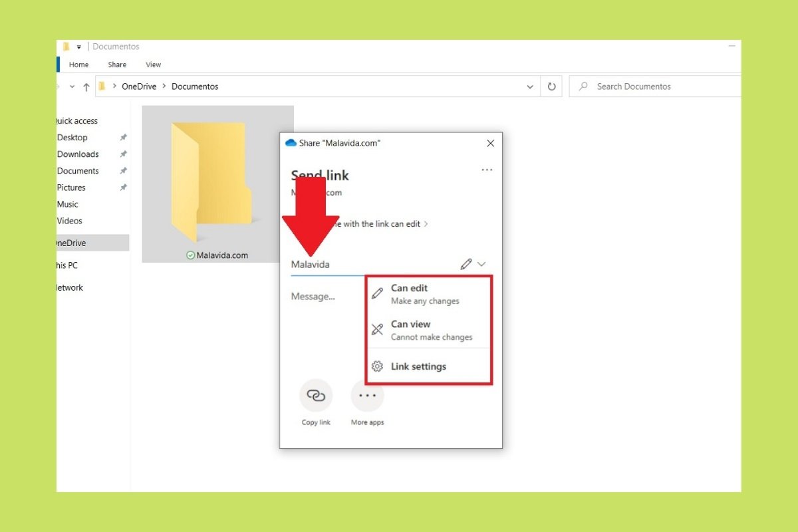Screen dimensions: 798x532
Task: Open Link settings from the menu
Action: point(429,366)
